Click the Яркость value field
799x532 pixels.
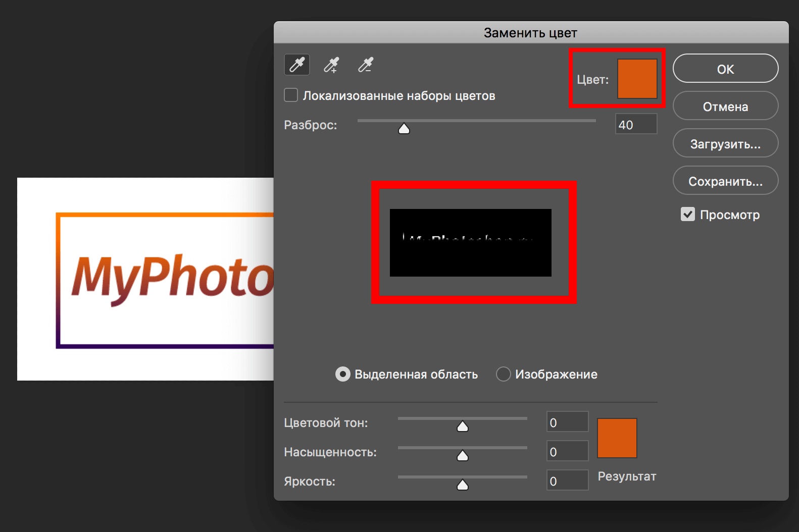(568, 481)
